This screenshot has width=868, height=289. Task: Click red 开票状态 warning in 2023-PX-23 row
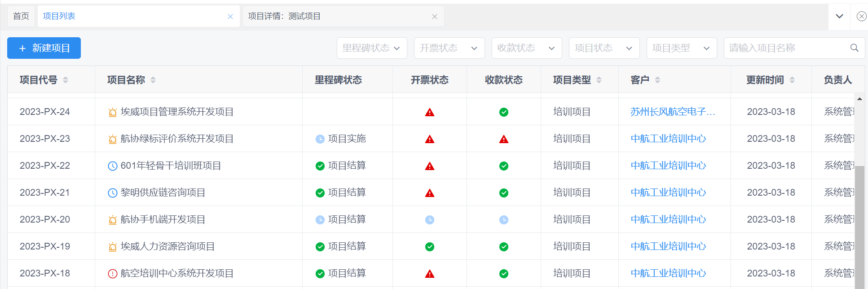(430, 139)
